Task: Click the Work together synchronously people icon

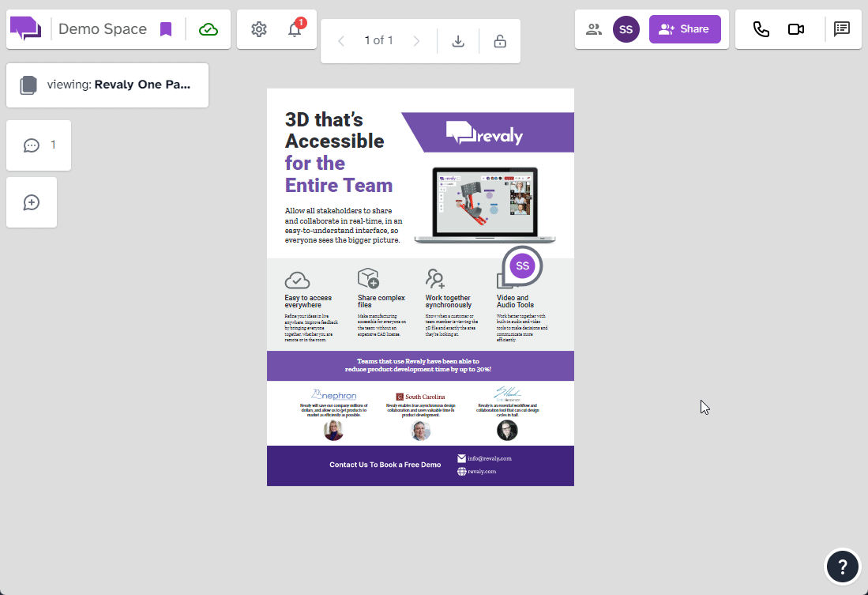Action: pyautogui.click(x=436, y=279)
